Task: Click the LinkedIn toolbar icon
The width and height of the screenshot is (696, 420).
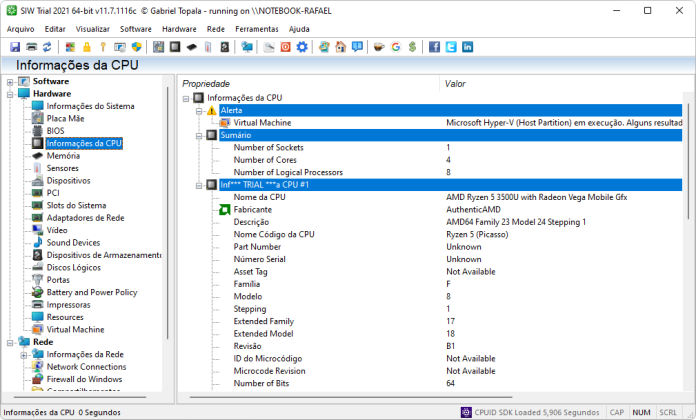Action: pyautogui.click(x=467, y=47)
